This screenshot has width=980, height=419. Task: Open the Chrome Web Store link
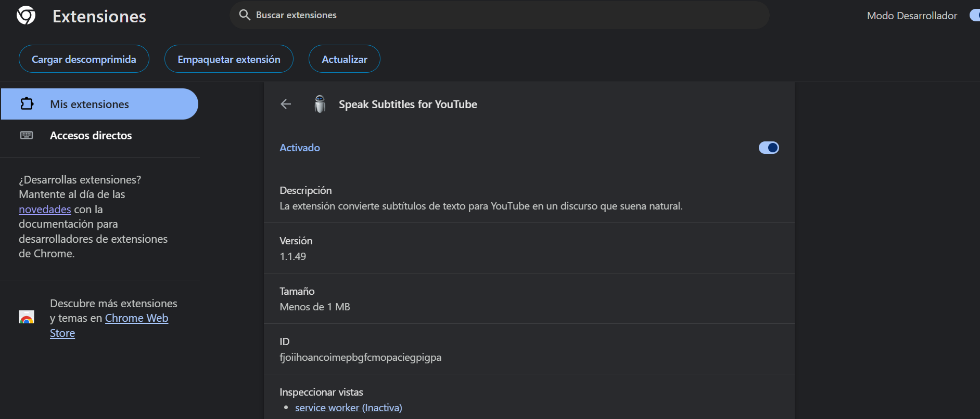point(136,318)
